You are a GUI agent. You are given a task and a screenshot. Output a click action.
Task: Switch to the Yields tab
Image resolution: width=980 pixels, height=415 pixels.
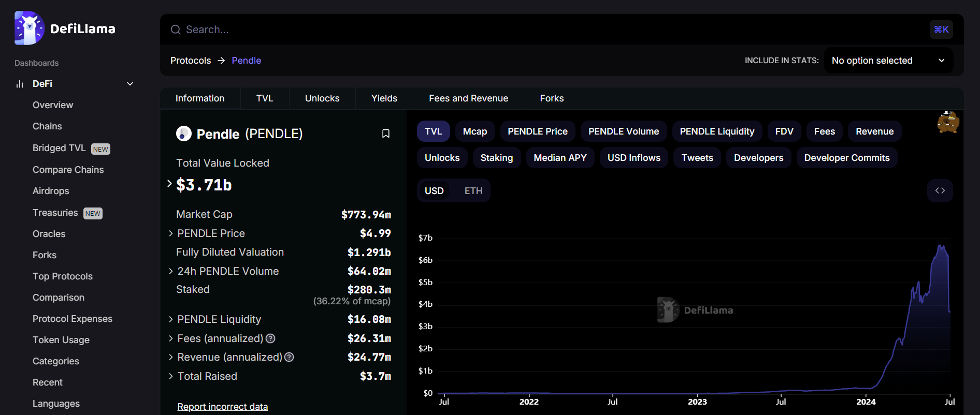click(x=384, y=98)
